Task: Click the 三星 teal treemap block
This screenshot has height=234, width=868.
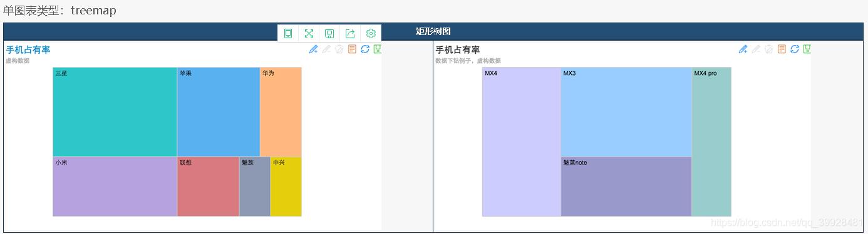Action: (115, 112)
